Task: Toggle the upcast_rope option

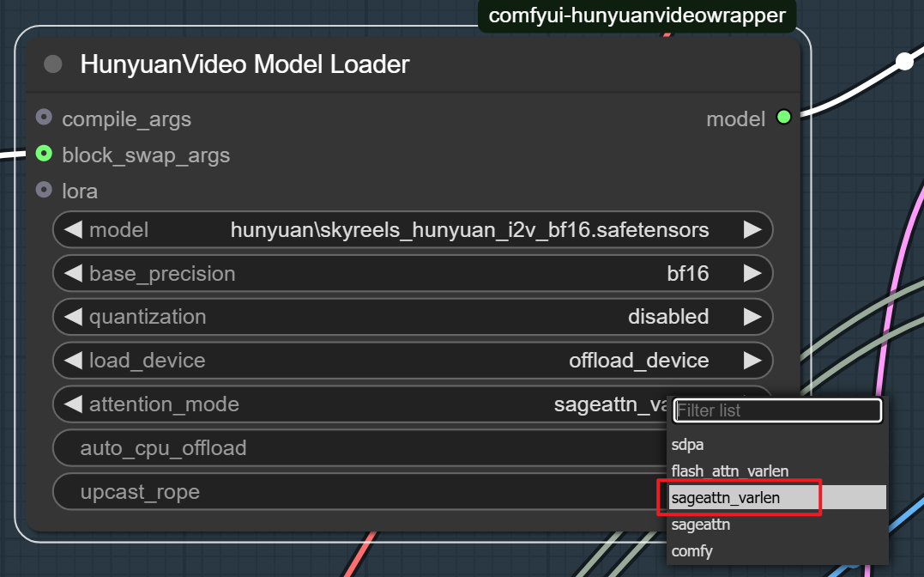Action: point(359,491)
